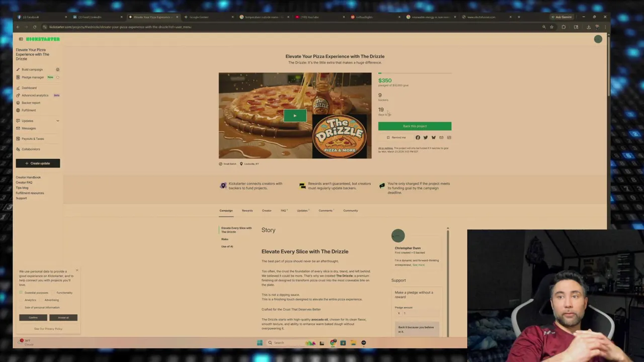Open the Windows Start menu

[x=260, y=343]
